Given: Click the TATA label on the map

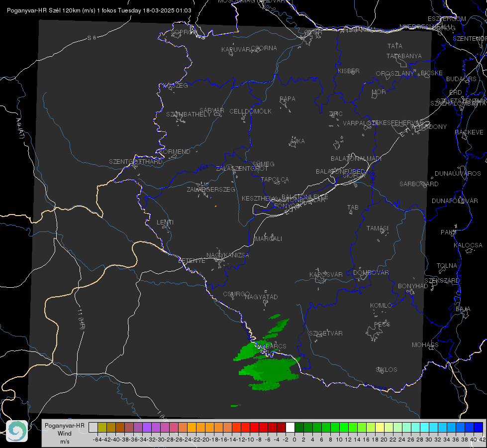Looking at the screenshot, I should (x=395, y=46).
